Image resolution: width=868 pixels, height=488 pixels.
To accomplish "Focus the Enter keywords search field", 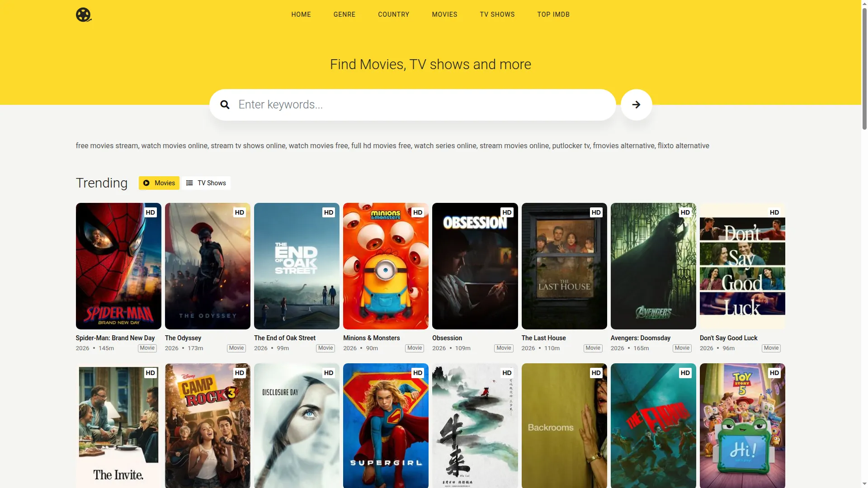I will pos(412,105).
